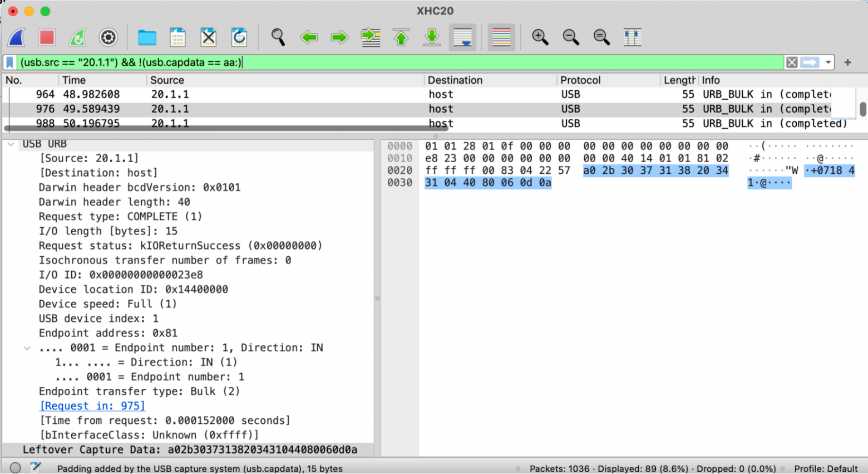Go forward in packet history
Viewport: 868px width, 474px height.
click(339, 37)
